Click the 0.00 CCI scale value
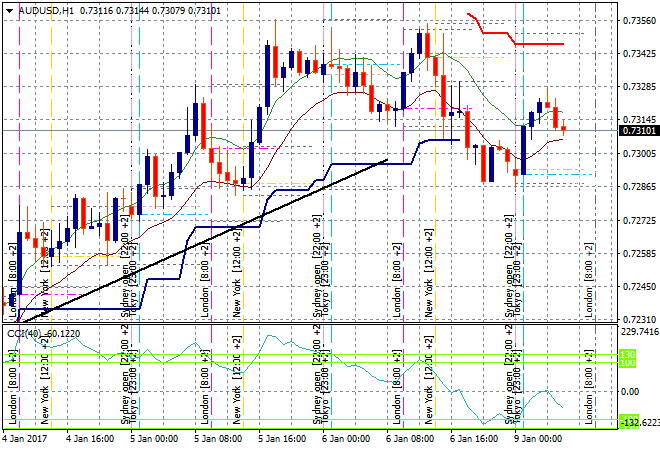The width and height of the screenshot is (660, 450). [x=630, y=392]
